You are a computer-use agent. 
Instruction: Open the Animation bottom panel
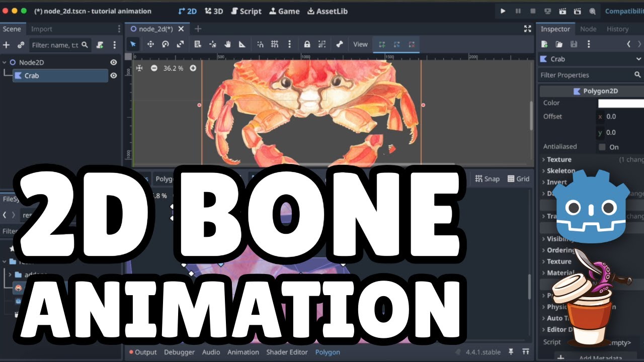coord(243,352)
